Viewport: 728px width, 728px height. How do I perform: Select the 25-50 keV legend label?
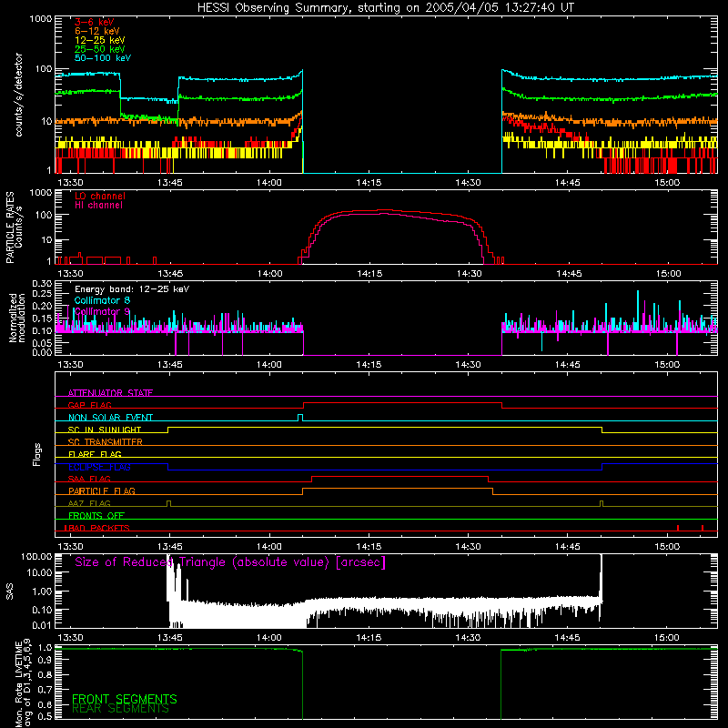point(100,49)
